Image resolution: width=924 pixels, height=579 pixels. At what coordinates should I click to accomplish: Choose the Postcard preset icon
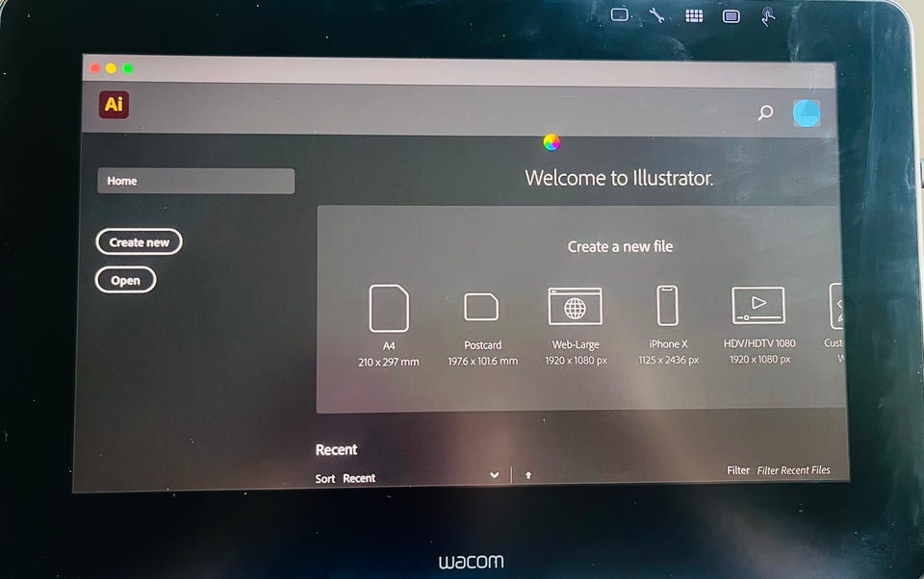coord(481,307)
